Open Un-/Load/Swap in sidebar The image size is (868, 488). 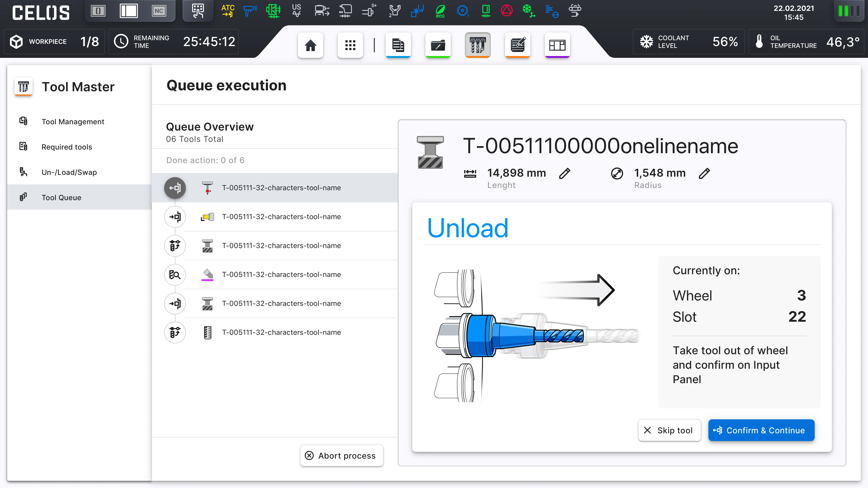[x=80, y=172]
